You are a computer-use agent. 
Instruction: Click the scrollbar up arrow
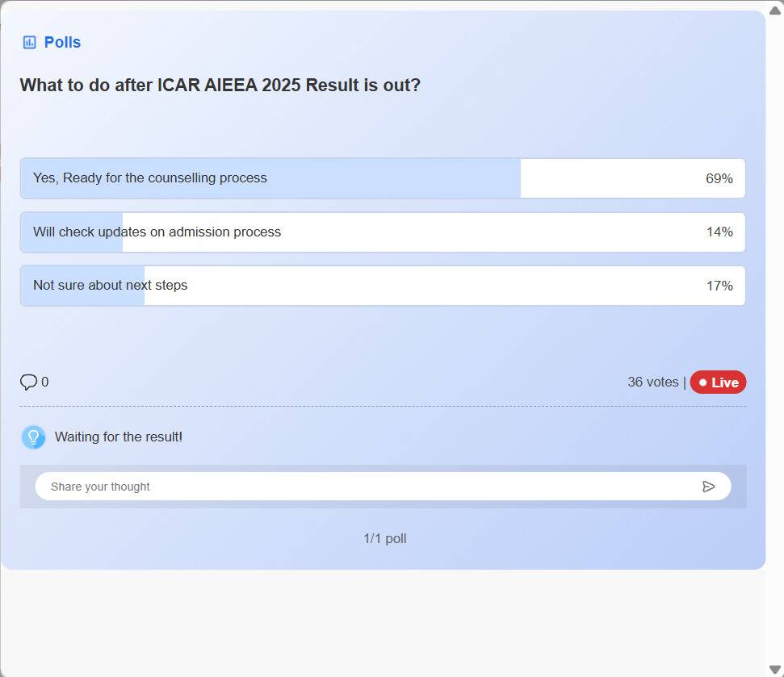[775, 10]
